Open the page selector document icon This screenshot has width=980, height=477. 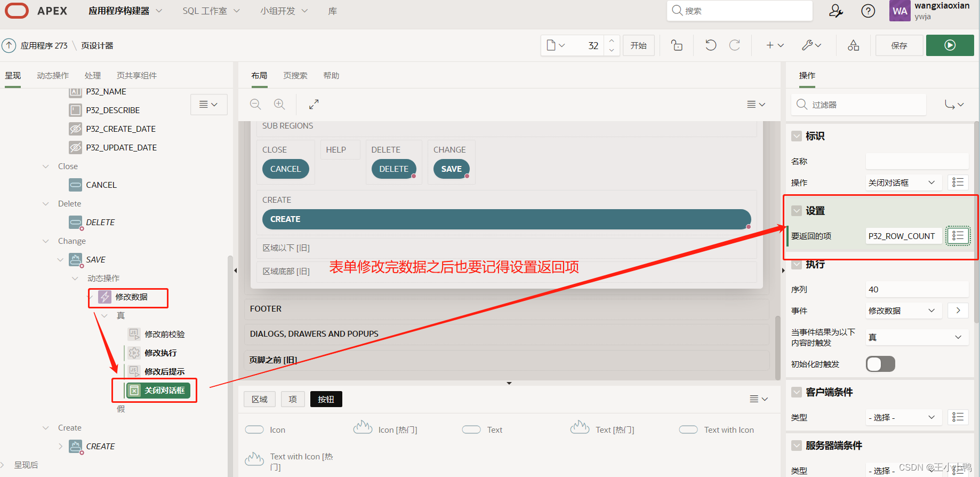click(556, 45)
